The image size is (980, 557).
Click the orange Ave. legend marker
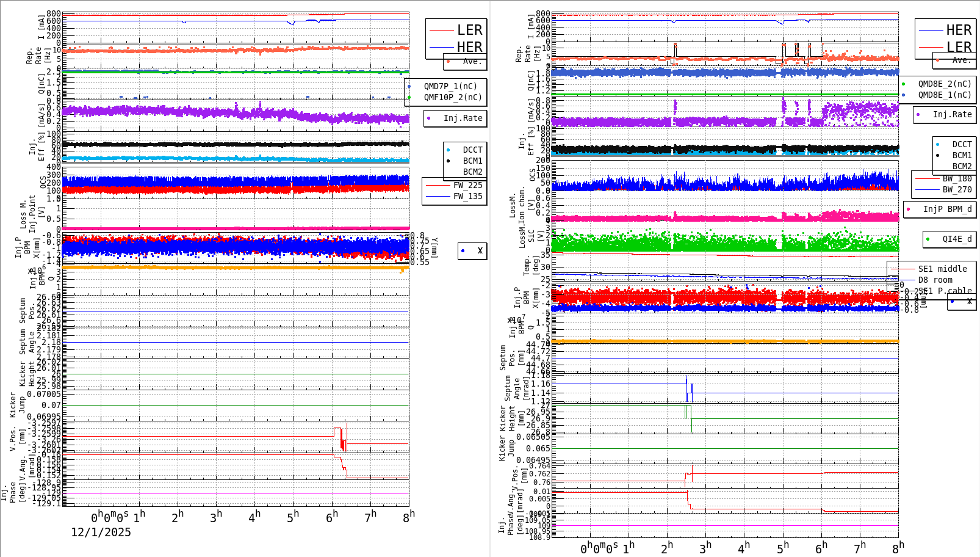[x=447, y=61]
